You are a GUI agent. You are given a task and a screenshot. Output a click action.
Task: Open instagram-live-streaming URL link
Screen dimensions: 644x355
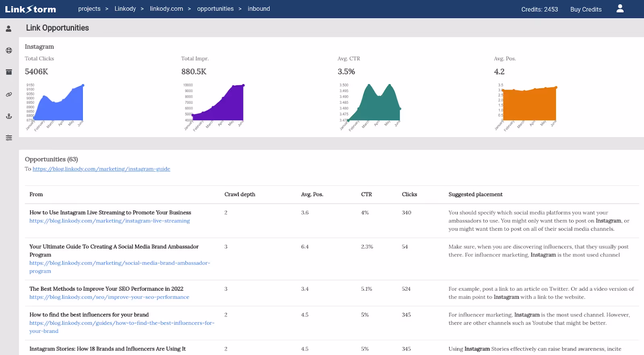109,221
